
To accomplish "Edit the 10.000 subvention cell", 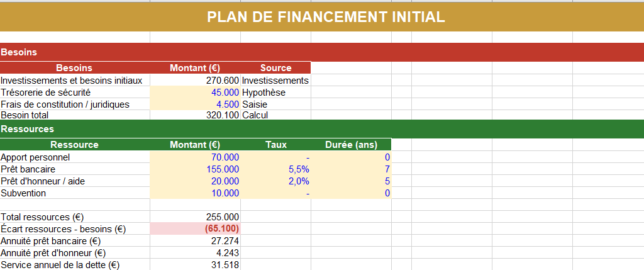I will point(195,193).
